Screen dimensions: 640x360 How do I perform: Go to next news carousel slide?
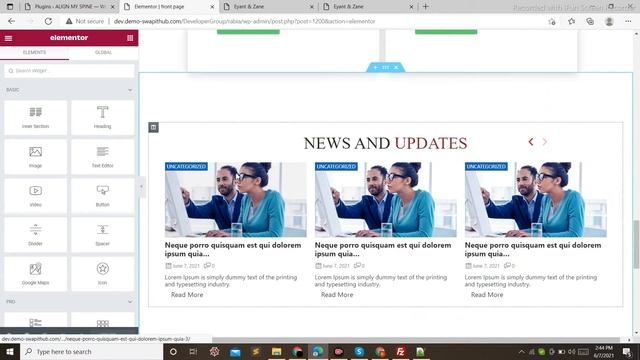coord(544,142)
